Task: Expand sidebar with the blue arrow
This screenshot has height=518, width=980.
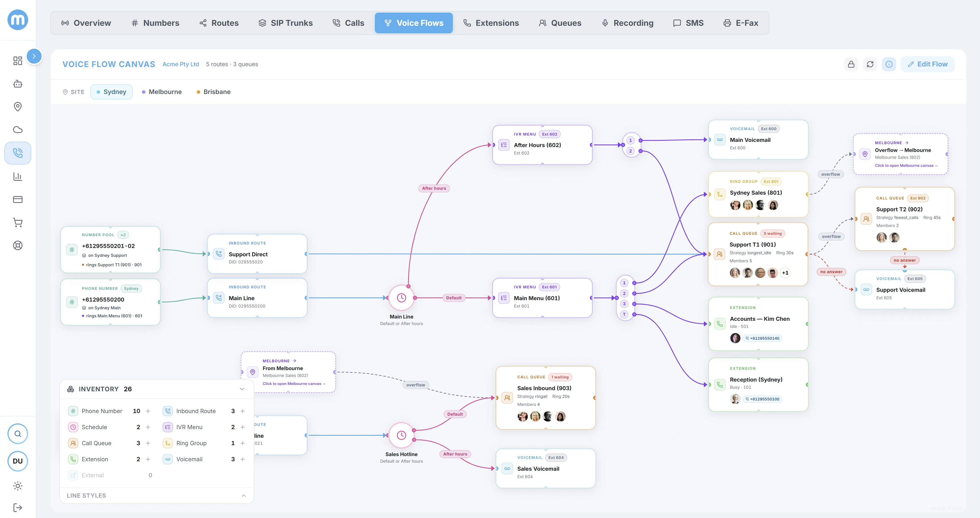Action: click(x=34, y=56)
